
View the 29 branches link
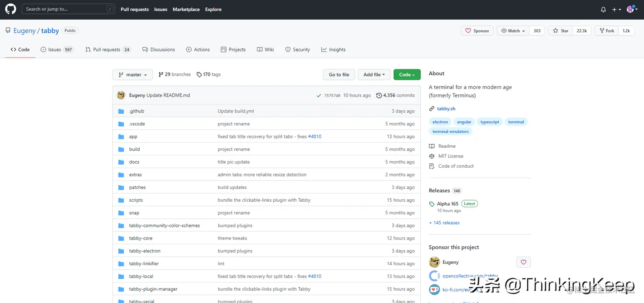pyautogui.click(x=175, y=74)
